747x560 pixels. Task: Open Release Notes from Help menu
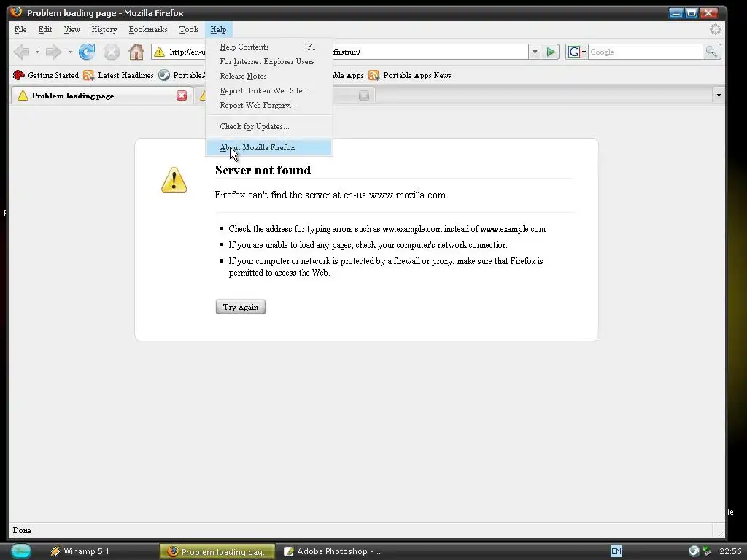(x=268, y=76)
